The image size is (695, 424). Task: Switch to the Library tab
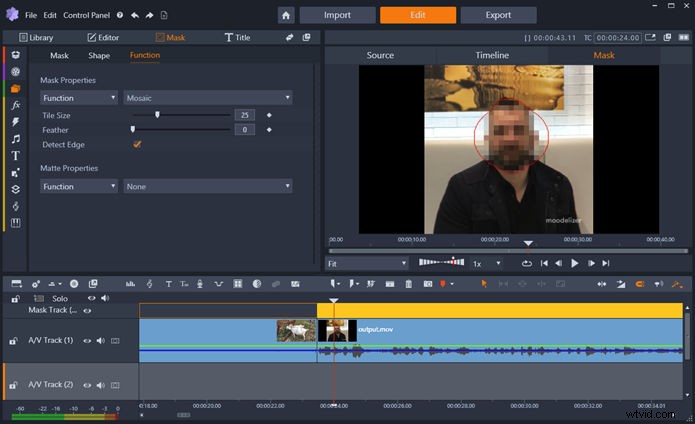[36, 38]
